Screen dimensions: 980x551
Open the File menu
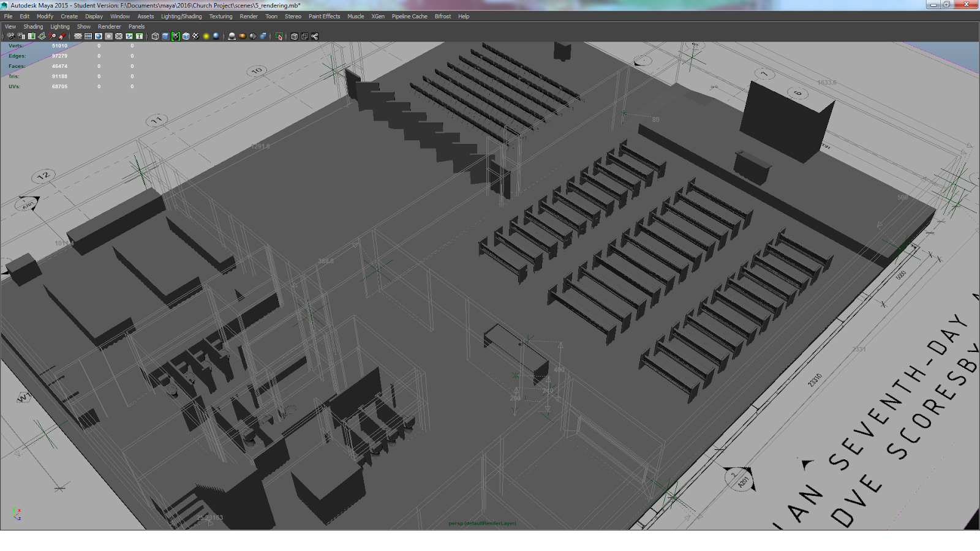(9, 17)
